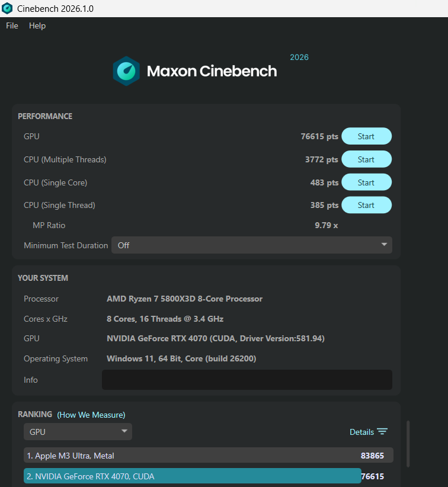The width and height of the screenshot is (448, 487).
Task: Click the 9.79 x MP Ratio value
Action: 326,225
